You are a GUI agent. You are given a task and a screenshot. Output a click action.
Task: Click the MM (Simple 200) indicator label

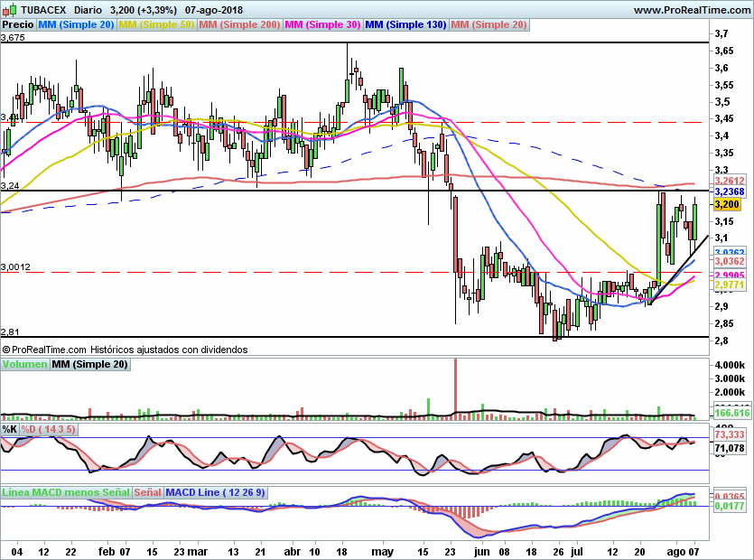pyautogui.click(x=239, y=24)
